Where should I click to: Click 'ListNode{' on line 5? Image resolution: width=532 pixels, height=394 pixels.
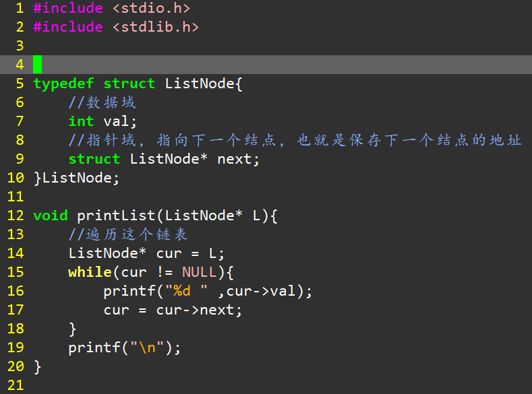click(x=204, y=84)
